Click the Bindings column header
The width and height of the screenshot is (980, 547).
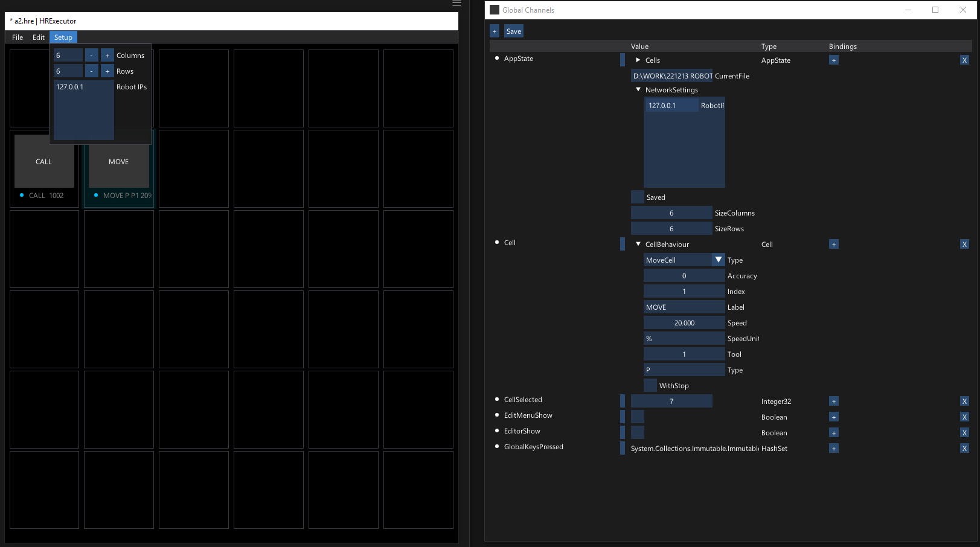coord(843,46)
